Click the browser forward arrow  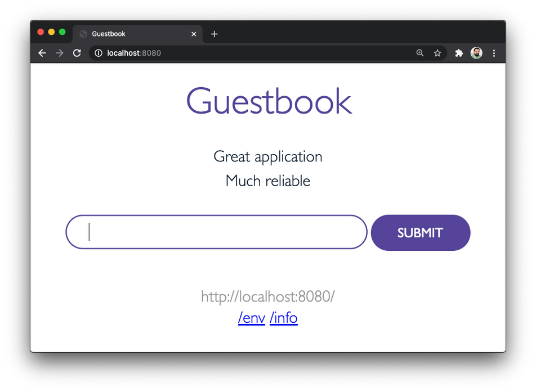(60, 53)
